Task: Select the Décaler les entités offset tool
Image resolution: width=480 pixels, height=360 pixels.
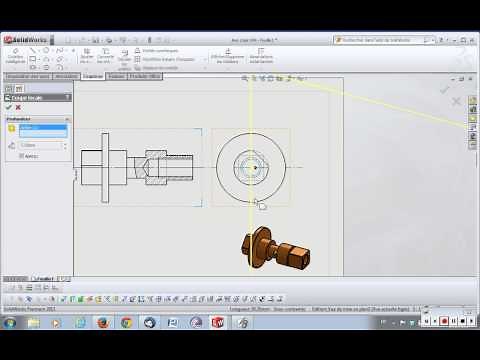Action: [x=124, y=59]
